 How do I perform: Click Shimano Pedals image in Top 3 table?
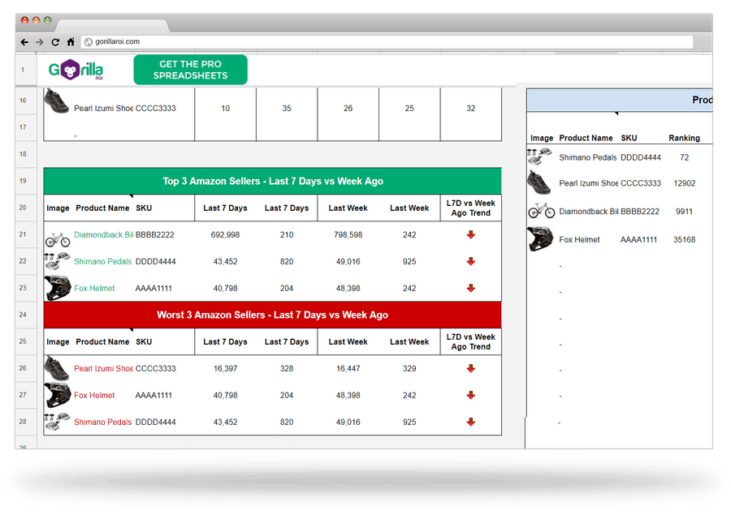(x=57, y=262)
